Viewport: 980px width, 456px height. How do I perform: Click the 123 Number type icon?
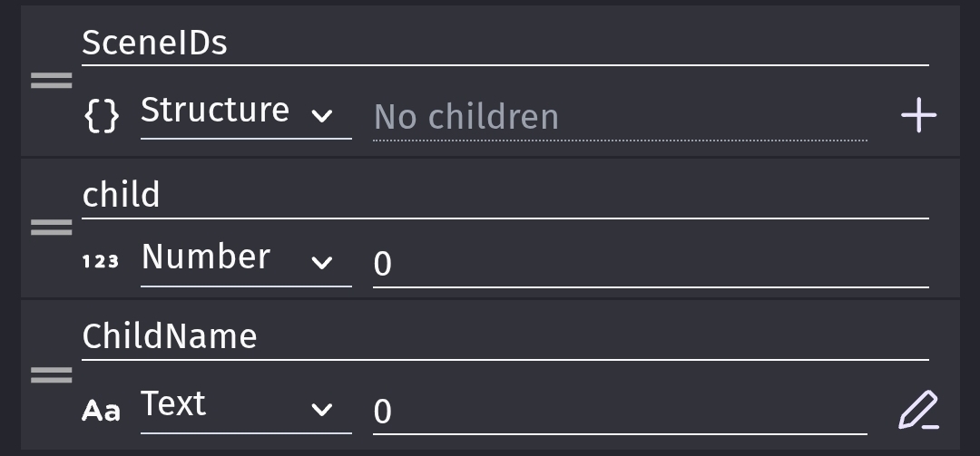pos(101,262)
